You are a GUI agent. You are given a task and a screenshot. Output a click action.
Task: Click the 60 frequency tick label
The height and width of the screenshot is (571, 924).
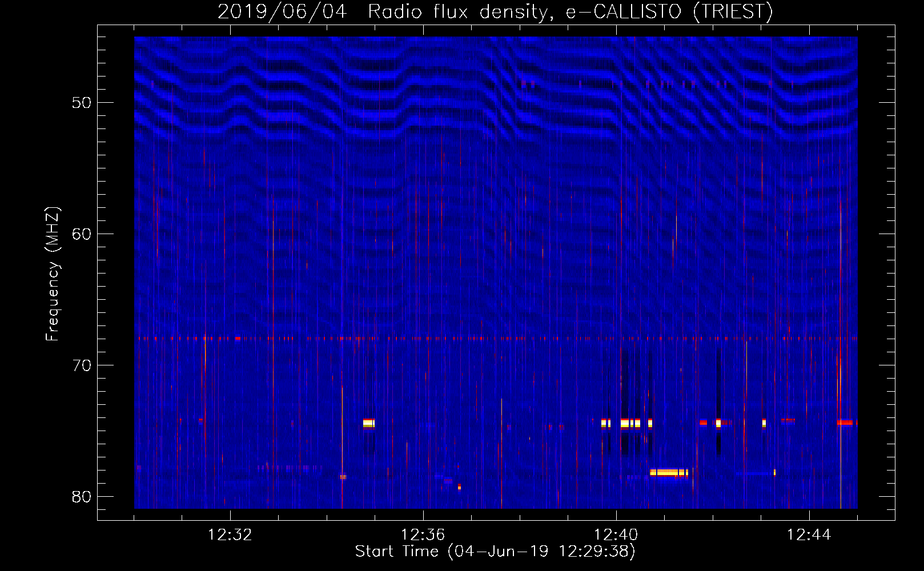coord(82,234)
